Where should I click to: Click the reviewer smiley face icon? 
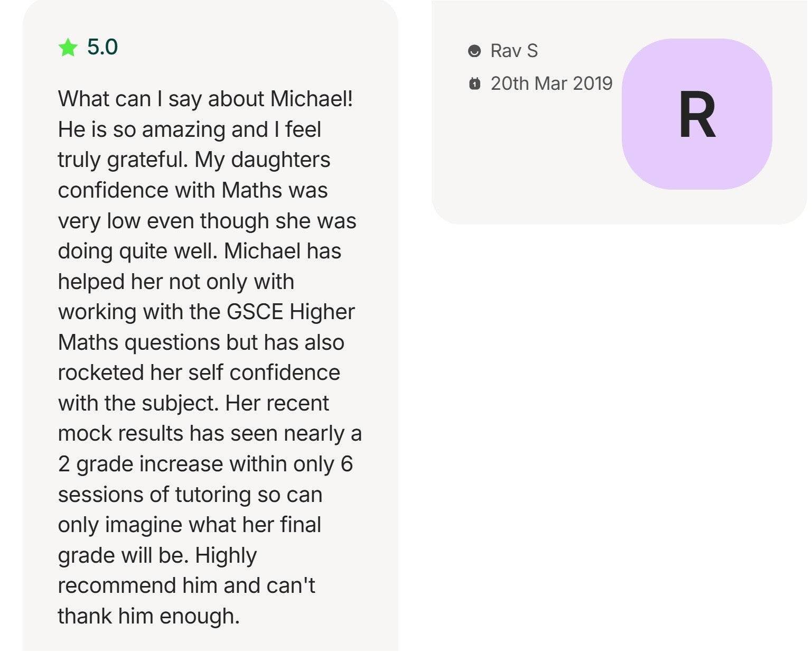pos(474,51)
